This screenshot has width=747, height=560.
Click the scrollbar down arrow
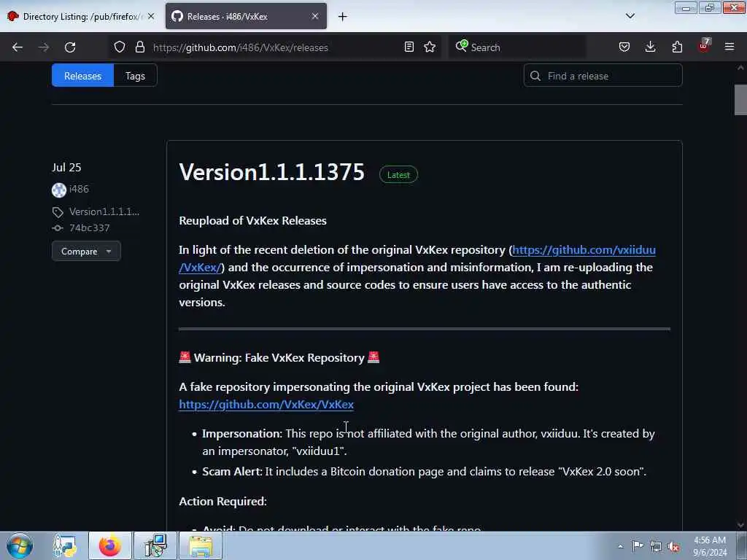[x=740, y=525]
